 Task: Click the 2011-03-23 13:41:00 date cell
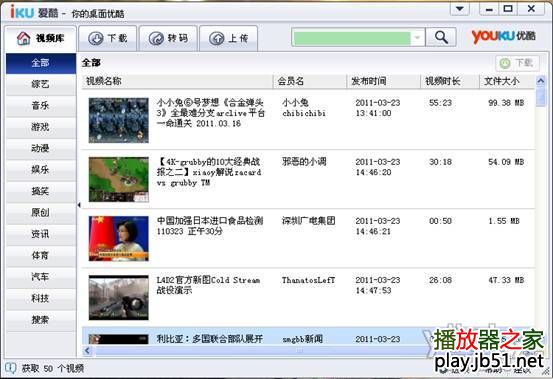tap(377, 108)
